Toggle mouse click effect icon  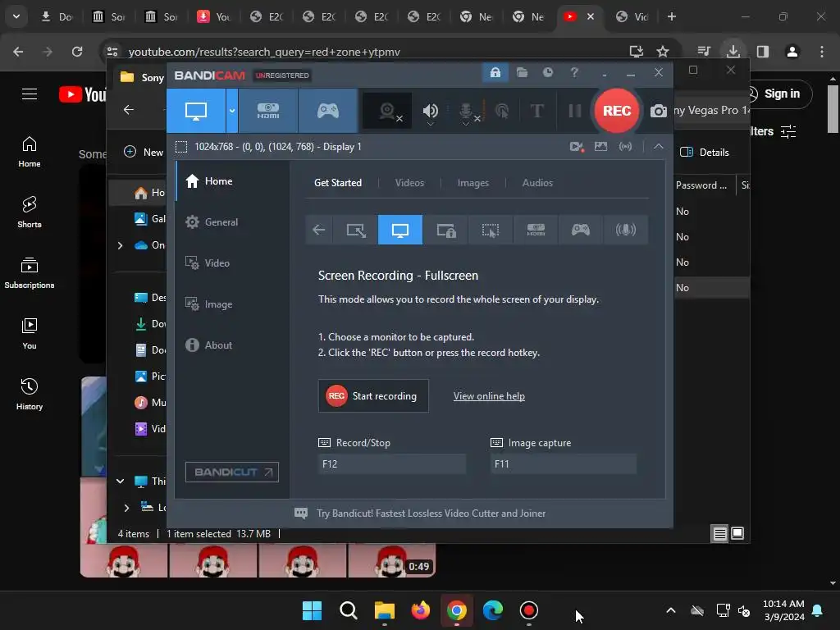[502, 111]
